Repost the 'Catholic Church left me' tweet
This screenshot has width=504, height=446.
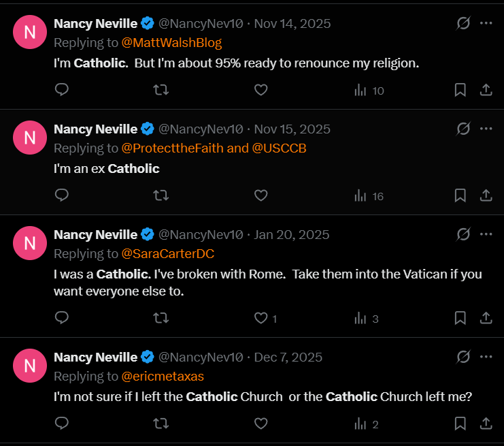click(x=161, y=424)
